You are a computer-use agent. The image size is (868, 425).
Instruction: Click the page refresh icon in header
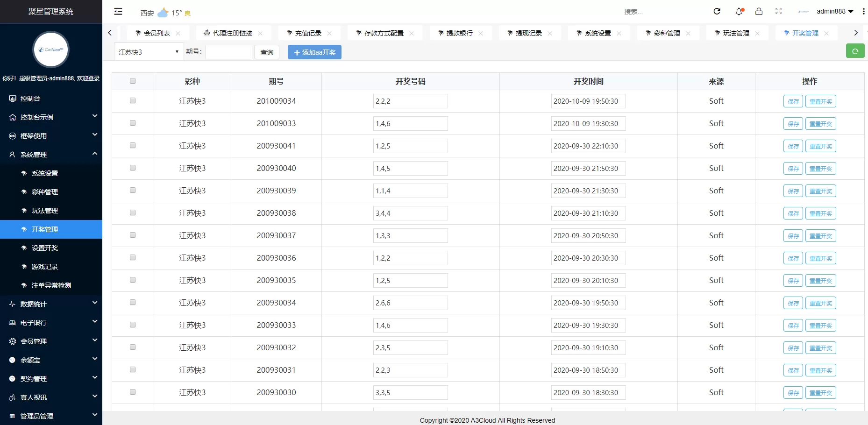click(x=717, y=12)
